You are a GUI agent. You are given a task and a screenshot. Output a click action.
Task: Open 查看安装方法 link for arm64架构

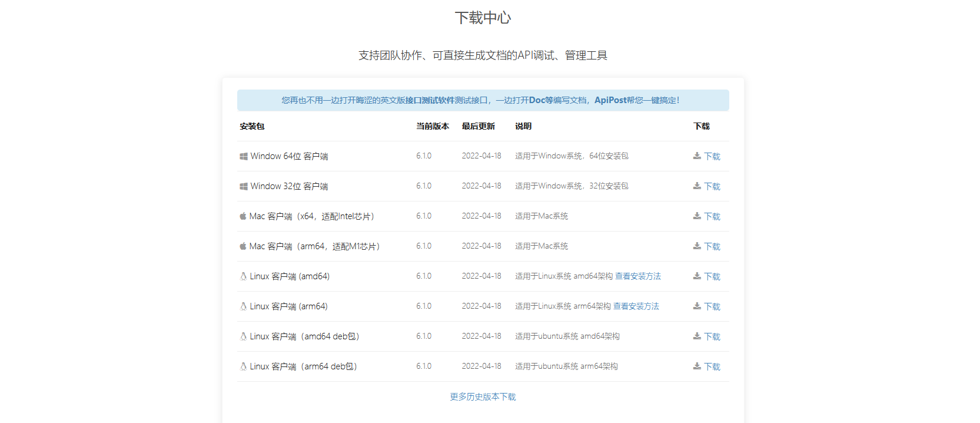tap(636, 306)
